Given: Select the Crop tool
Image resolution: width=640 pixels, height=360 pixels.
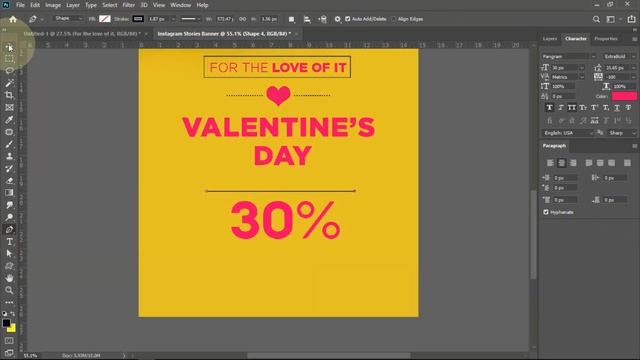Looking at the screenshot, I should tap(9, 96).
